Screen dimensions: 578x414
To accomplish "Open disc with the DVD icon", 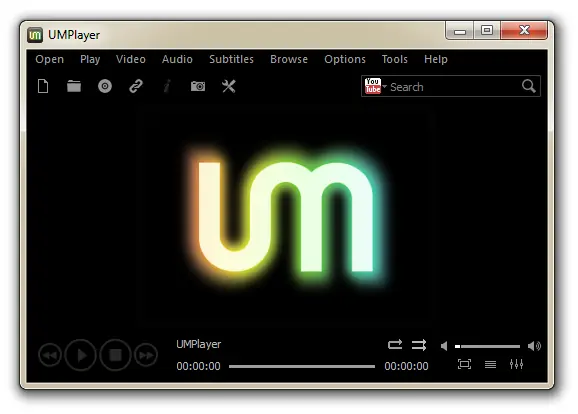I will [x=105, y=86].
